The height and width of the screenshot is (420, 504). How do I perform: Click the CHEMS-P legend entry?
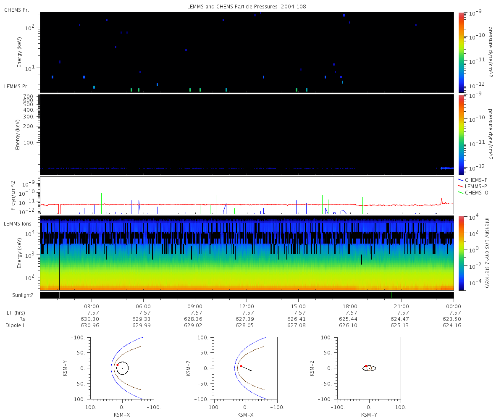tap(472, 180)
